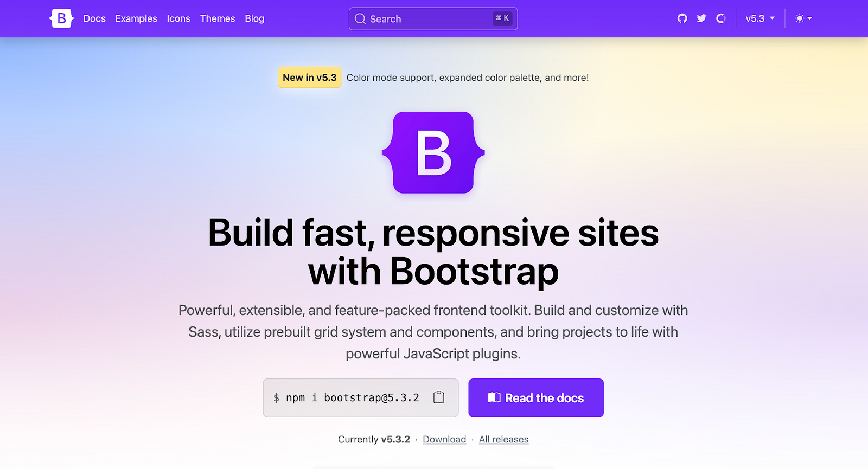Click the npm i bootstrap@5.3.2 command text
The width and height of the screenshot is (868, 469).
pyautogui.click(x=353, y=398)
